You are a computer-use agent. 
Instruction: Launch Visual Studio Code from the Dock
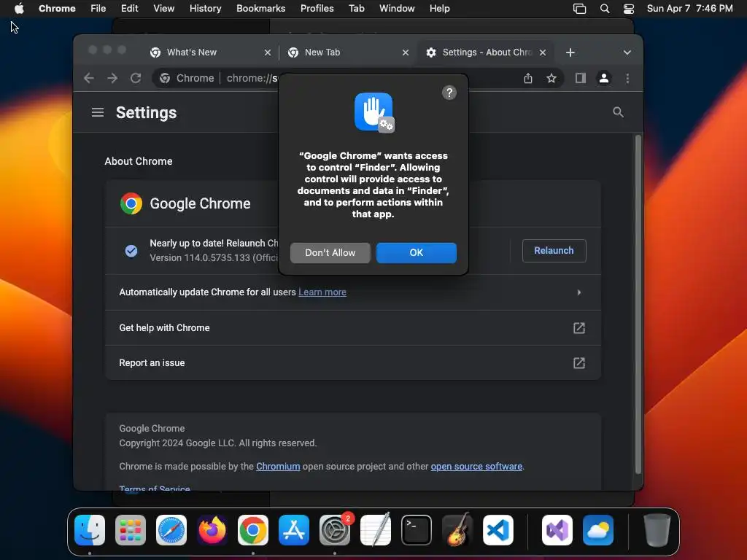tap(498, 530)
